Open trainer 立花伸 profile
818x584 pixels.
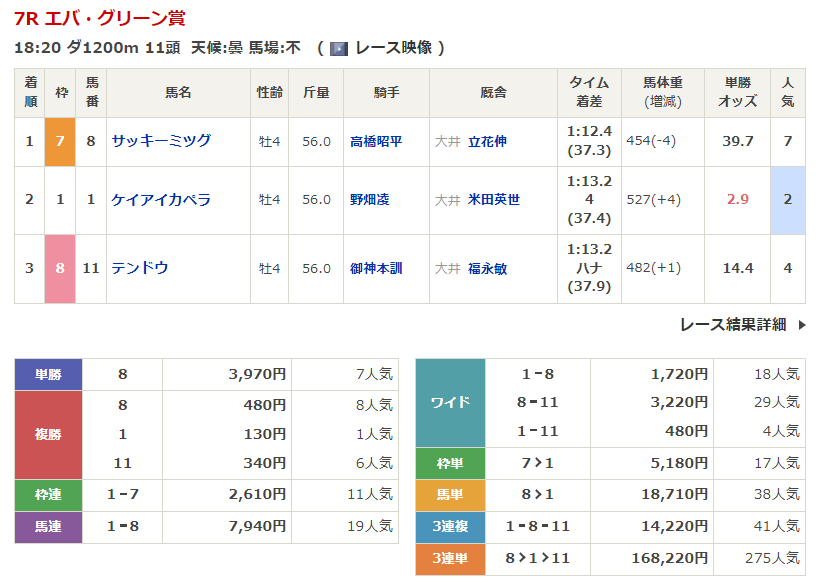[x=487, y=141]
